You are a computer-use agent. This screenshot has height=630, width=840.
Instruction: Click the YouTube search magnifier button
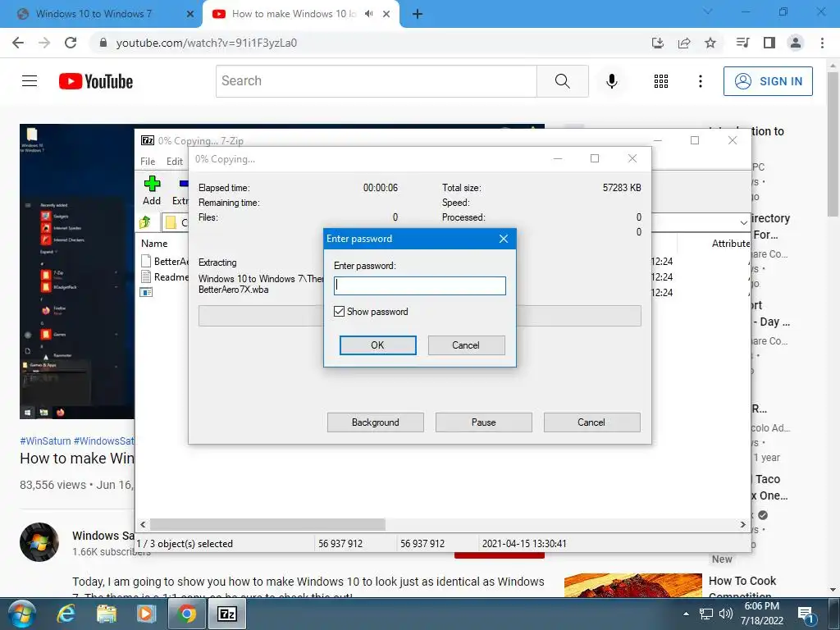click(563, 81)
